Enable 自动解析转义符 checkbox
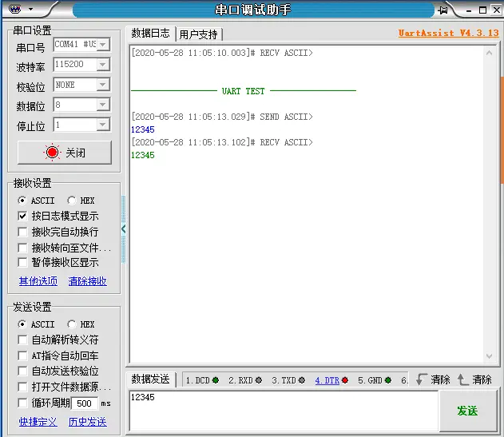This screenshot has height=437, width=504. point(22,340)
